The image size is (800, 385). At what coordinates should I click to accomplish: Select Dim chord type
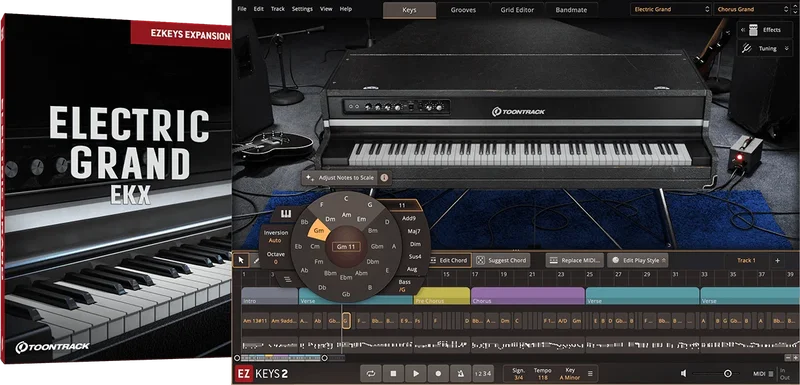coord(415,244)
